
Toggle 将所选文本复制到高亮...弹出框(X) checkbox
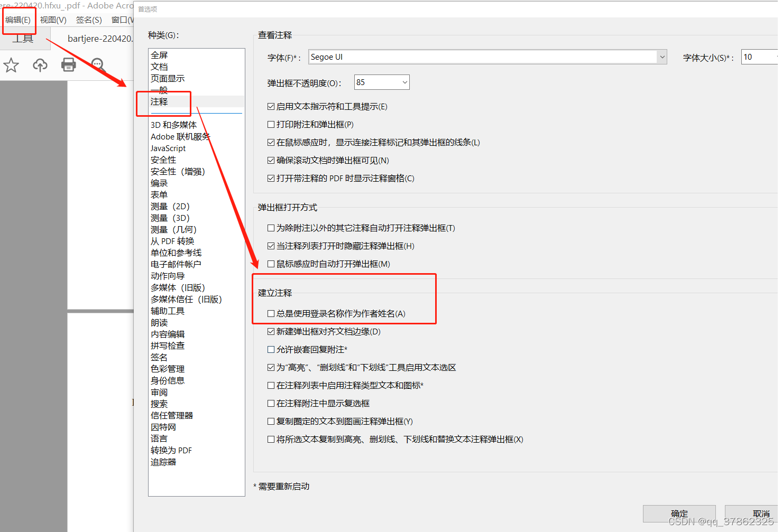click(271, 440)
